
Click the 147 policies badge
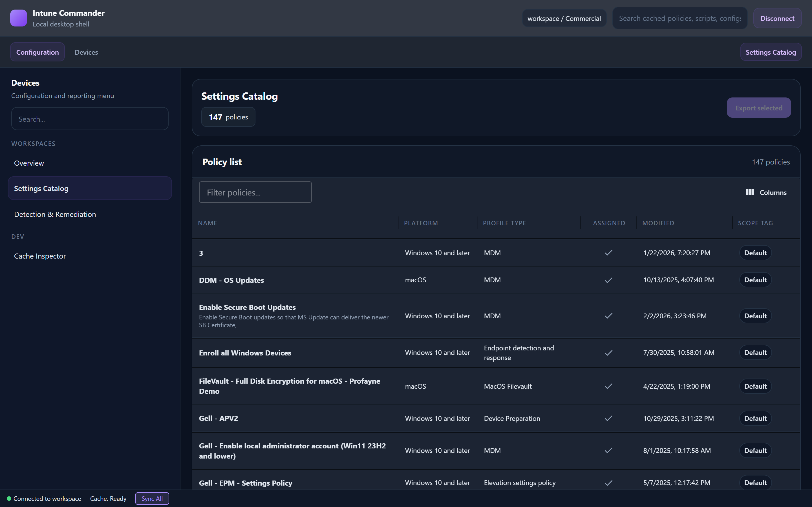(228, 117)
